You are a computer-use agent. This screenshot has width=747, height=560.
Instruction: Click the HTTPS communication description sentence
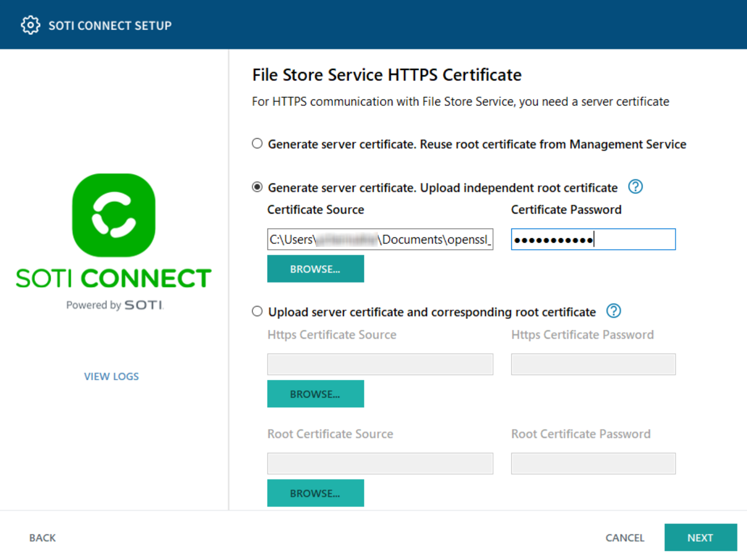pyautogui.click(x=461, y=102)
